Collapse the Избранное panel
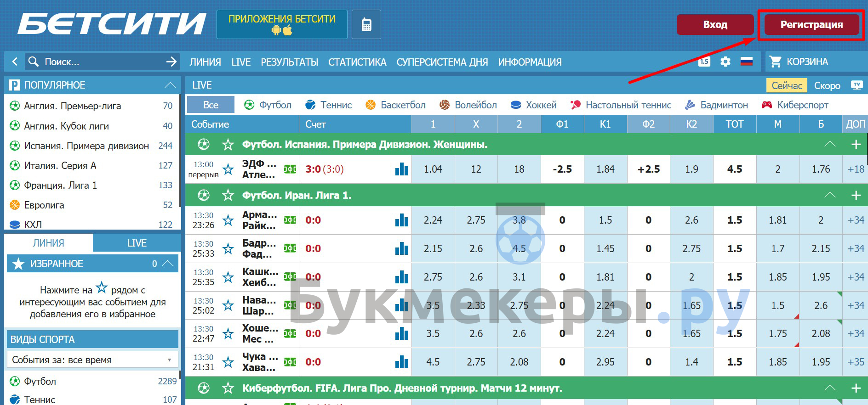The width and height of the screenshot is (868, 405). [168, 263]
